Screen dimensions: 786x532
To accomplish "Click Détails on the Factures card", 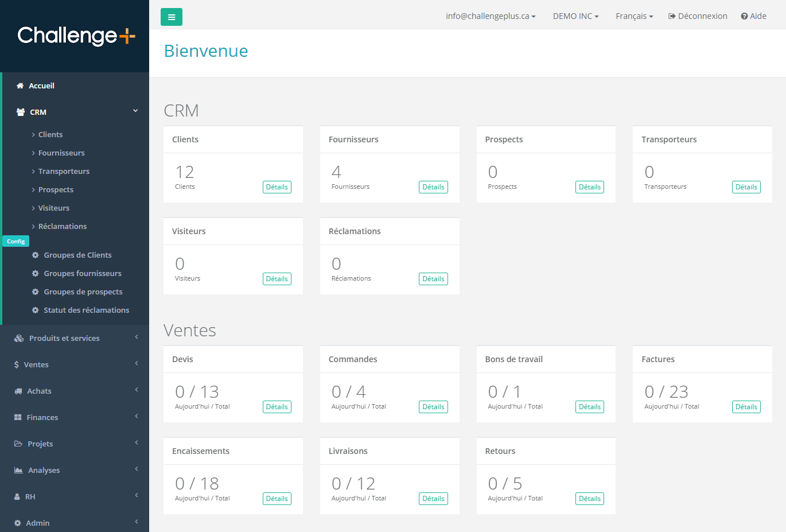I will 746,406.
